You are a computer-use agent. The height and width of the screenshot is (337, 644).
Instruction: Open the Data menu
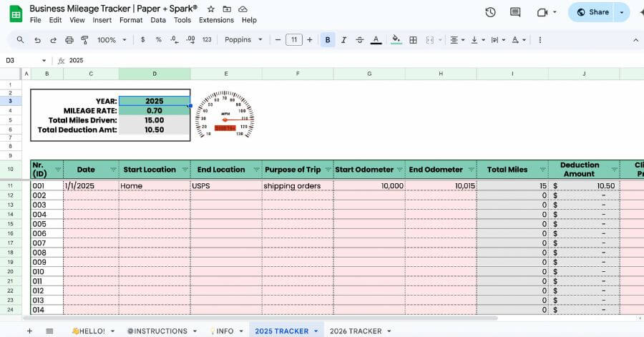coord(158,20)
